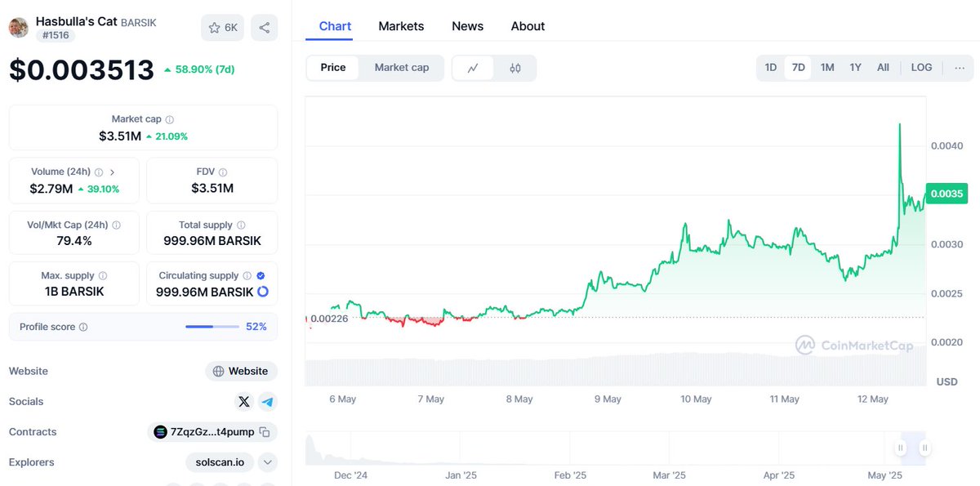Click the #1516 rank badge
Viewport: 980px width, 486px height.
click(x=56, y=35)
